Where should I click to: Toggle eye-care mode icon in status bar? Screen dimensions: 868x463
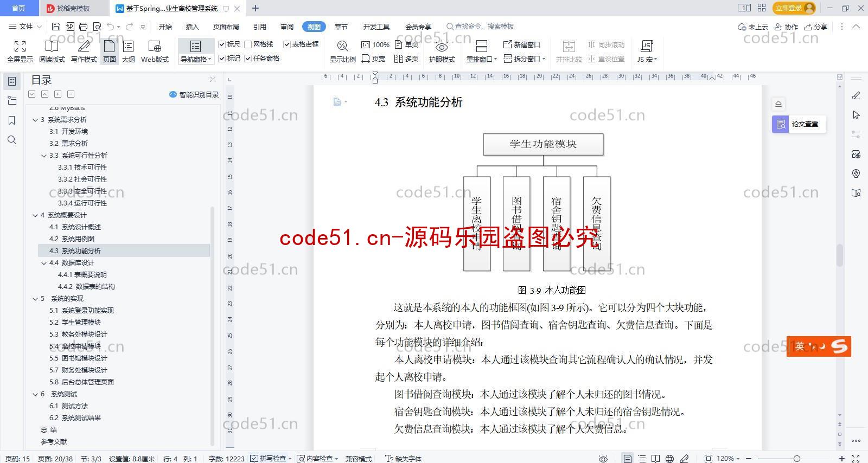603,459
